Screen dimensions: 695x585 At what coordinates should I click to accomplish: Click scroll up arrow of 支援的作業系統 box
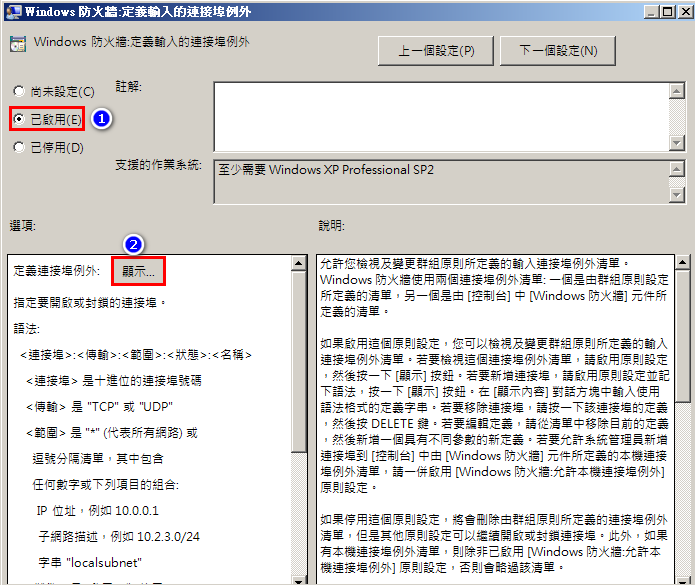point(676,169)
